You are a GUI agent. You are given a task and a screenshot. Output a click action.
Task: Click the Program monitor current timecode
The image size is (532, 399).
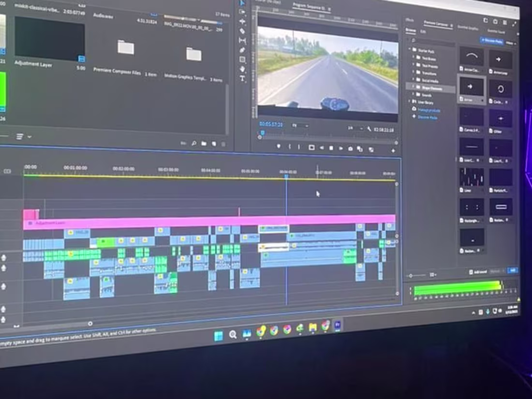tap(271, 125)
